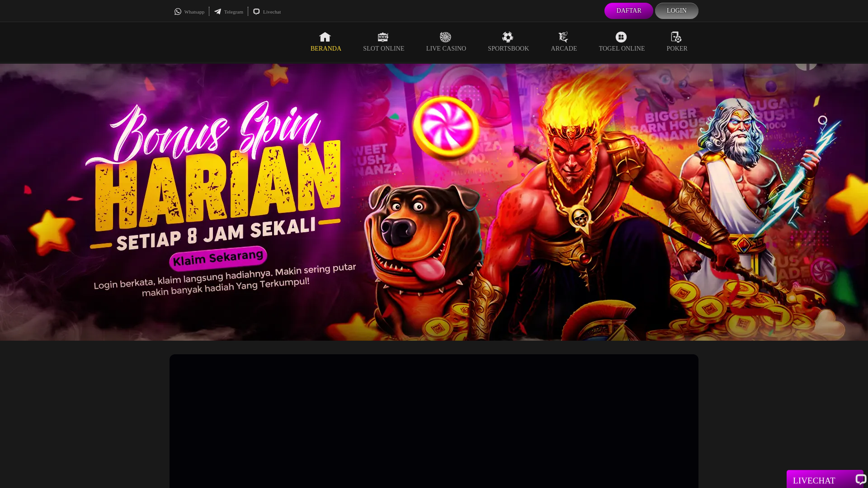Image resolution: width=868 pixels, height=488 pixels.
Task: Click the Sportsbook soccer ball icon
Action: click(508, 37)
